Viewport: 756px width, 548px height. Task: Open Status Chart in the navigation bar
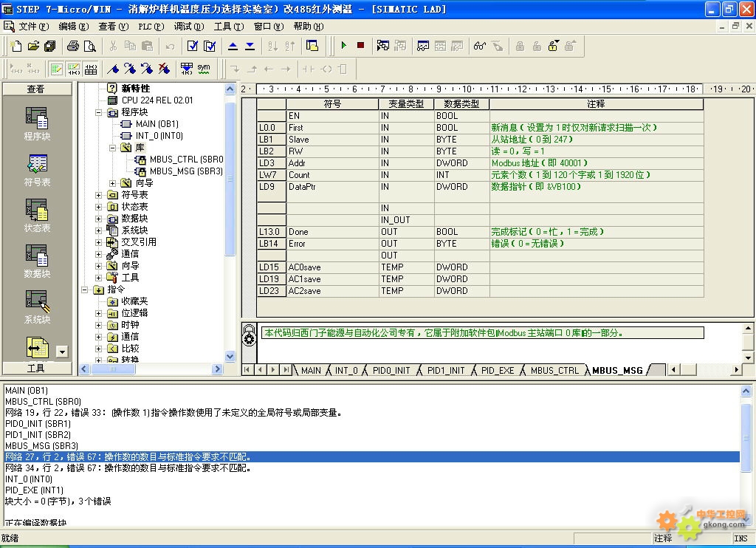pos(37,216)
